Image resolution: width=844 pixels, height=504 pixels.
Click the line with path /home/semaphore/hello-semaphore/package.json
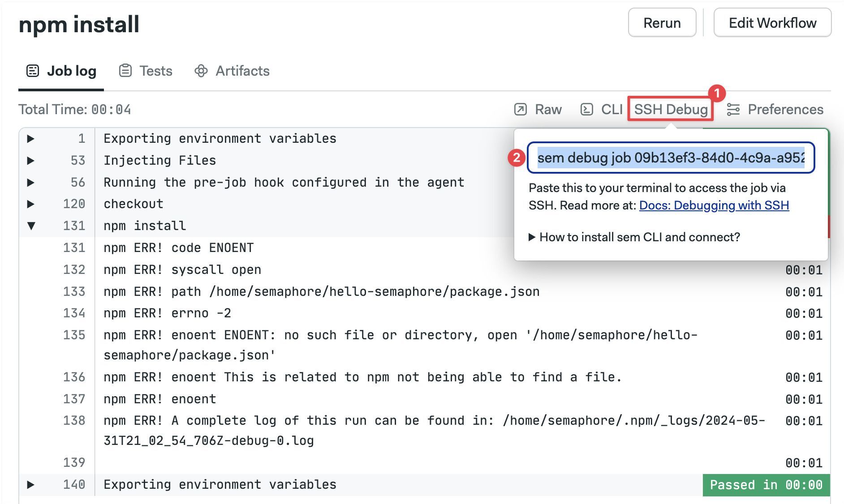322,292
